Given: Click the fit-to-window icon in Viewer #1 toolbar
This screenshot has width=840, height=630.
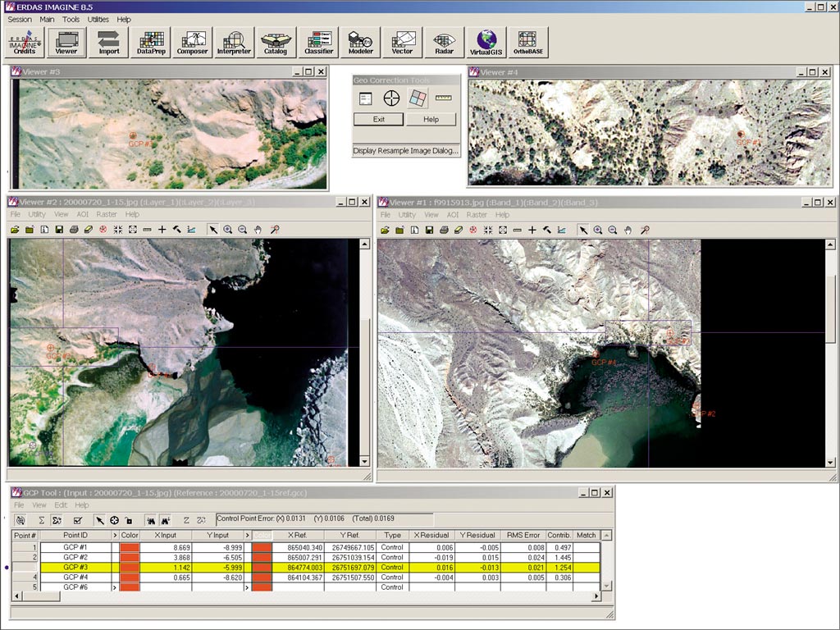Looking at the screenshot, I should (x=503, y=231).
